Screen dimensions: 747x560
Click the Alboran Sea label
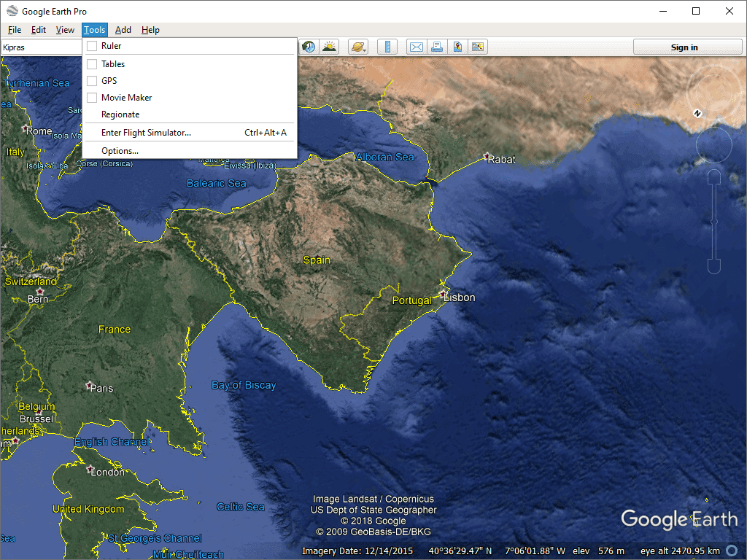tap(385, 157)
